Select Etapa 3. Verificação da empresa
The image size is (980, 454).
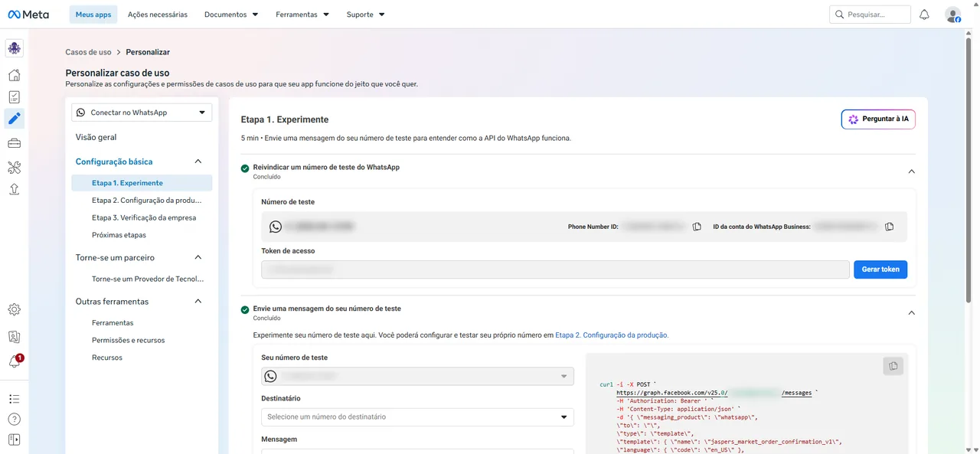coord(144,217)
